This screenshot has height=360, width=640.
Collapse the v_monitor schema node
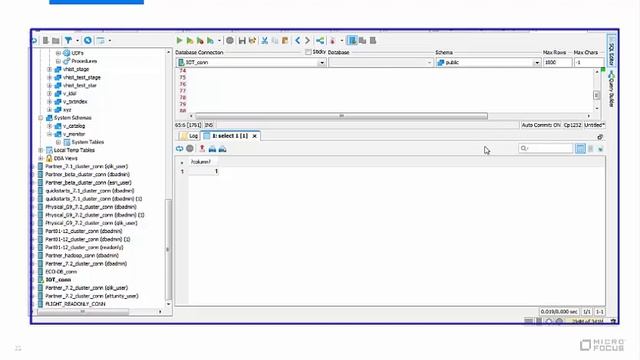[x=49, y=134]
